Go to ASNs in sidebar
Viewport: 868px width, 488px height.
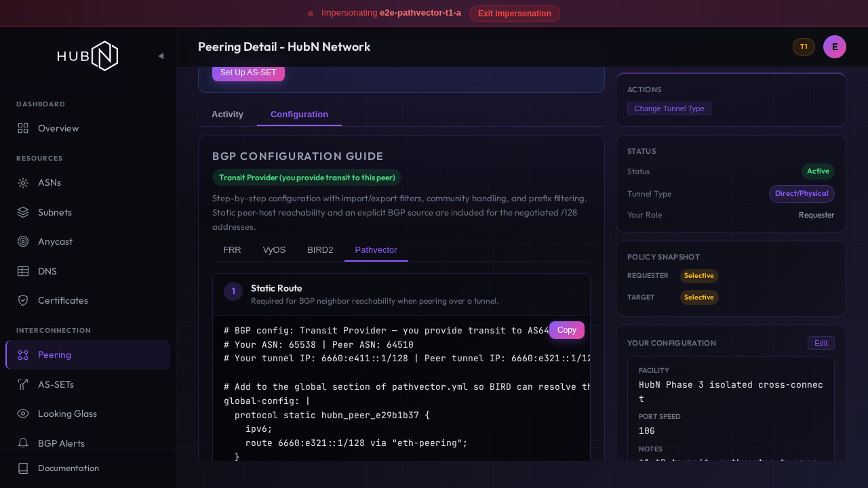click(87, 182)
